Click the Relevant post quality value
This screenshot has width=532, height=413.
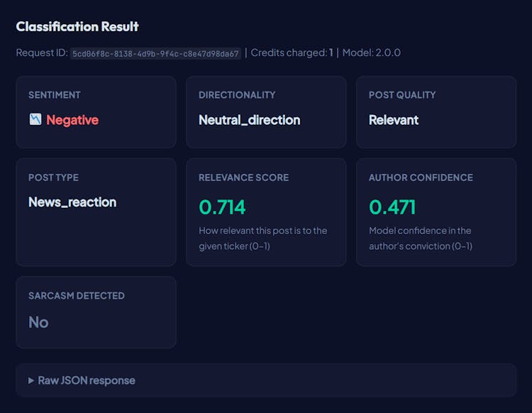[394, 120]
